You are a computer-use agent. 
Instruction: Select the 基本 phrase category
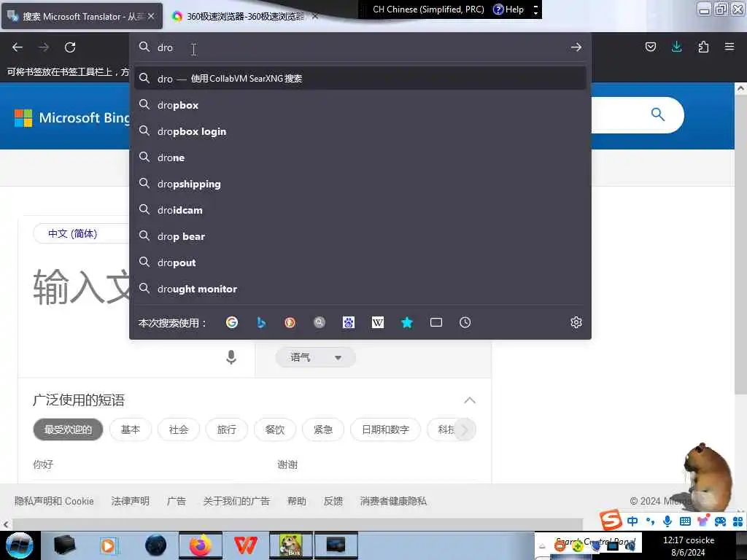click(131, 429)
